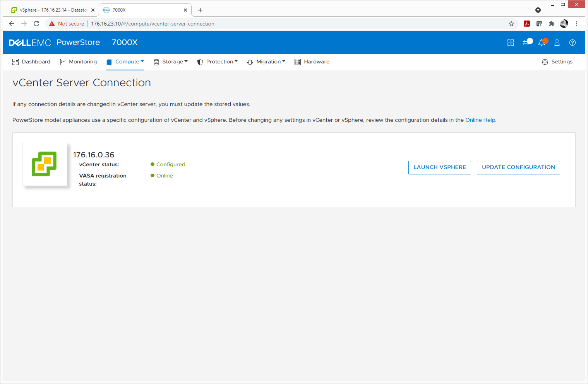Click the Configured status text
Screen dimensions: 588x384
pyautogui.click(x=171, y=165)
